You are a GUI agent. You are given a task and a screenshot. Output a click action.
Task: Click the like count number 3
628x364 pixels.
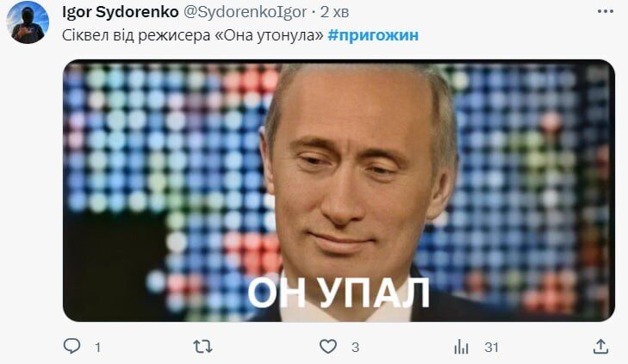point(355,347)
